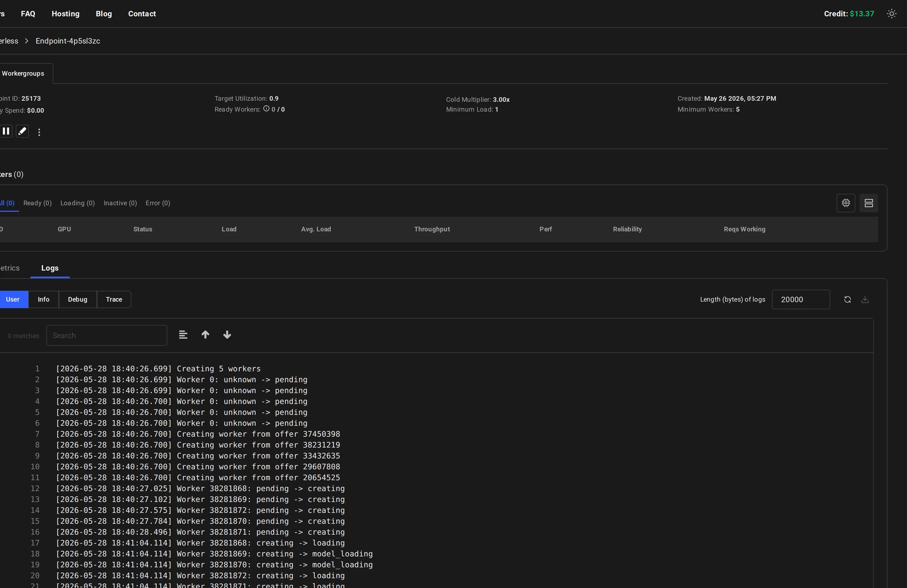Open the three-dot more options menu
The width and height of the screenshot is (907, 588).
(39, 132)
